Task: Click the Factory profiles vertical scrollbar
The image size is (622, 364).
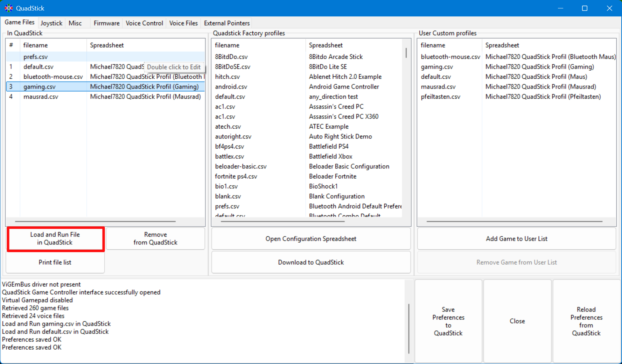Action: pos(406,53)
